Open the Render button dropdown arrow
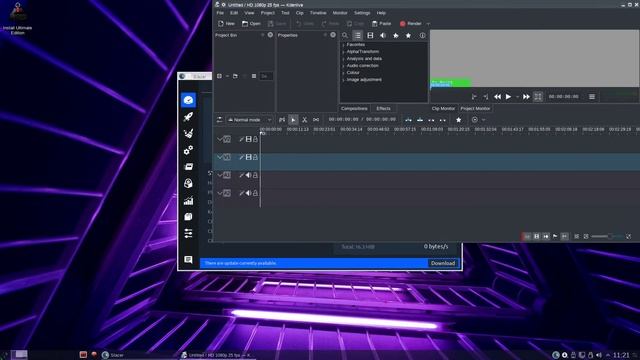This screenshot has height=360, width=640. [428, 24]
